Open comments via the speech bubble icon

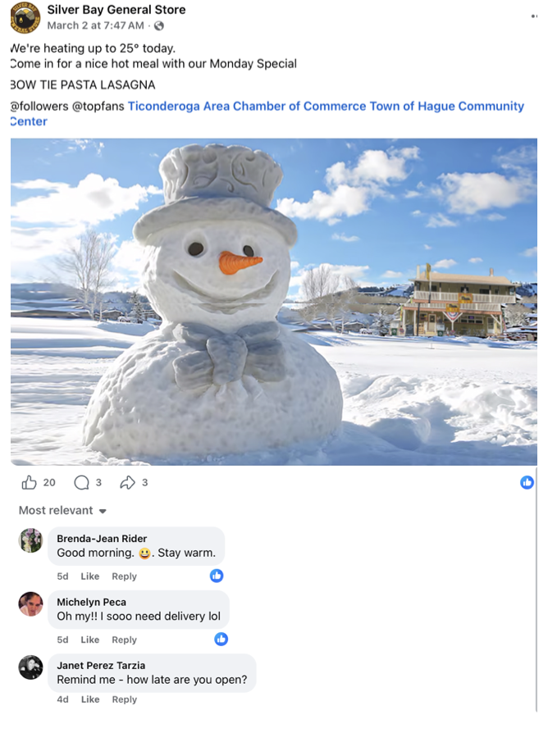81,482
